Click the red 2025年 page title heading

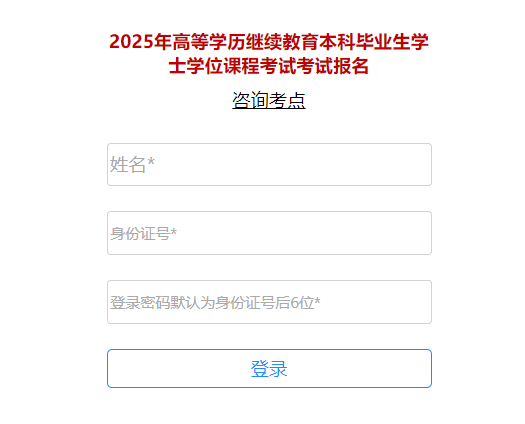tap(269, 54)
